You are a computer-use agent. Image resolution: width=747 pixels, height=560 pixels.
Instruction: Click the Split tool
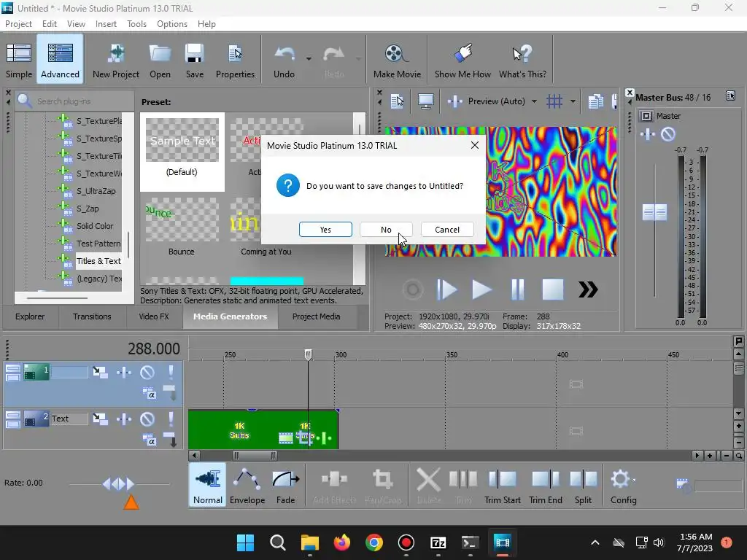tap(583, 486)
